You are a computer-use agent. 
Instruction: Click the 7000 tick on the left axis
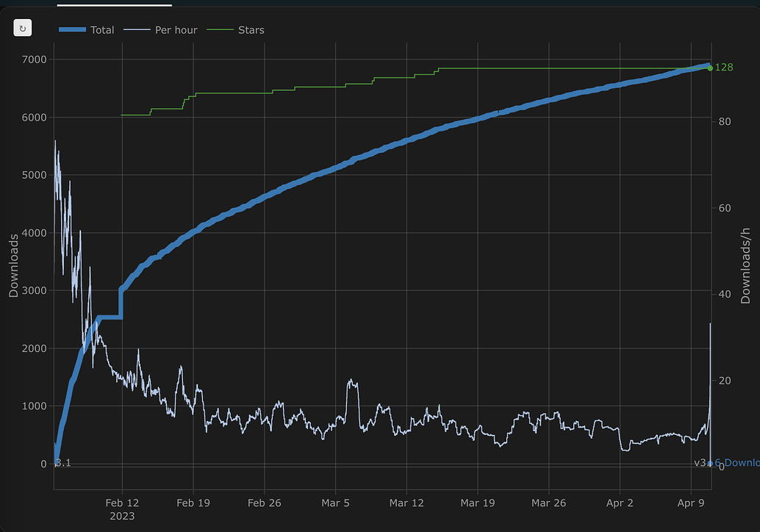[32, 60]
